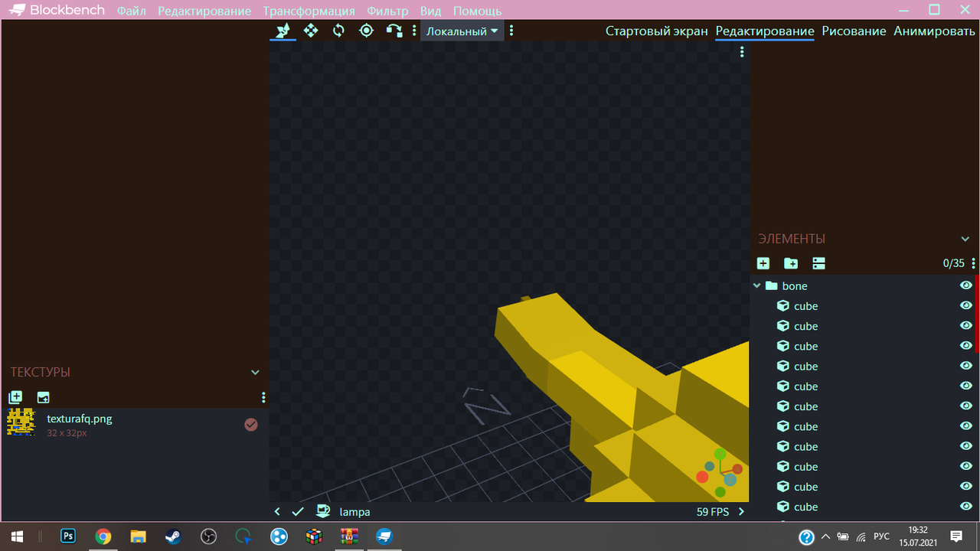This screenshot has height=551, width=980.
Task: Switch to the Рисование tab
Action: point(854,31)
